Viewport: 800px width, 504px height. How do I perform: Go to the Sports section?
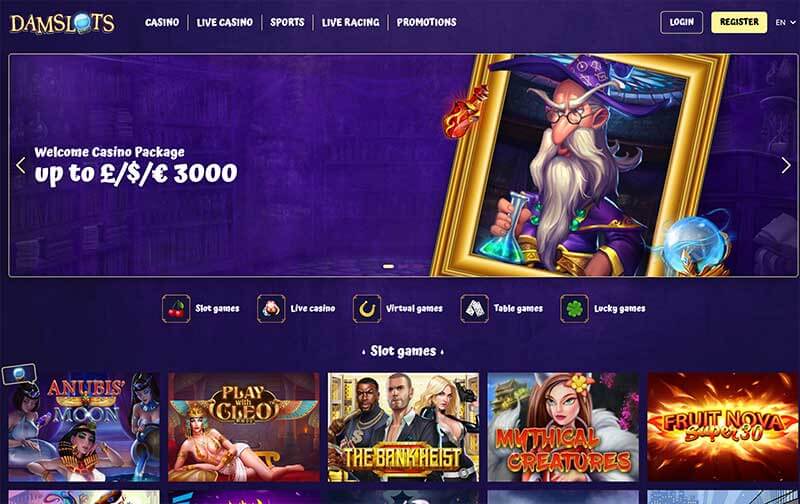287,22
